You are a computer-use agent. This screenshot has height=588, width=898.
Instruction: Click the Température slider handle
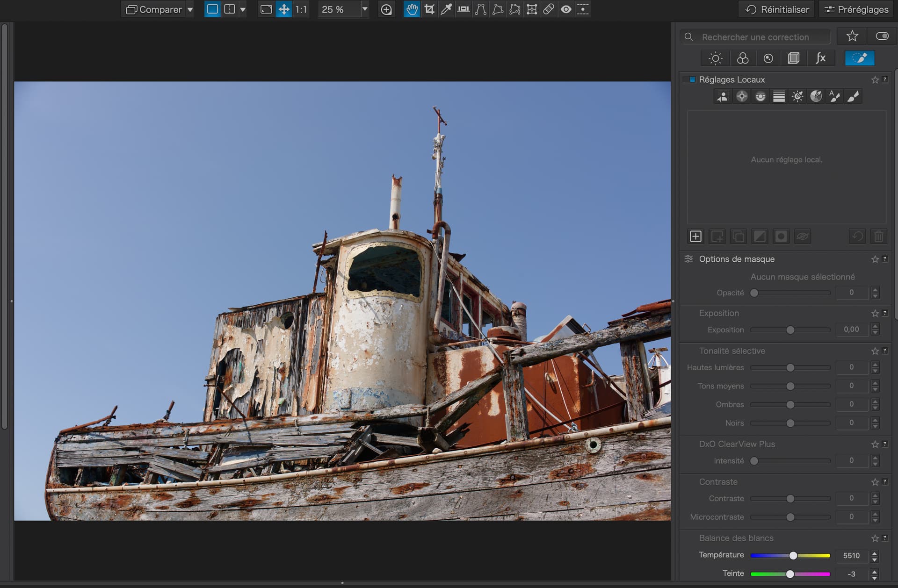tap(793, 555)
